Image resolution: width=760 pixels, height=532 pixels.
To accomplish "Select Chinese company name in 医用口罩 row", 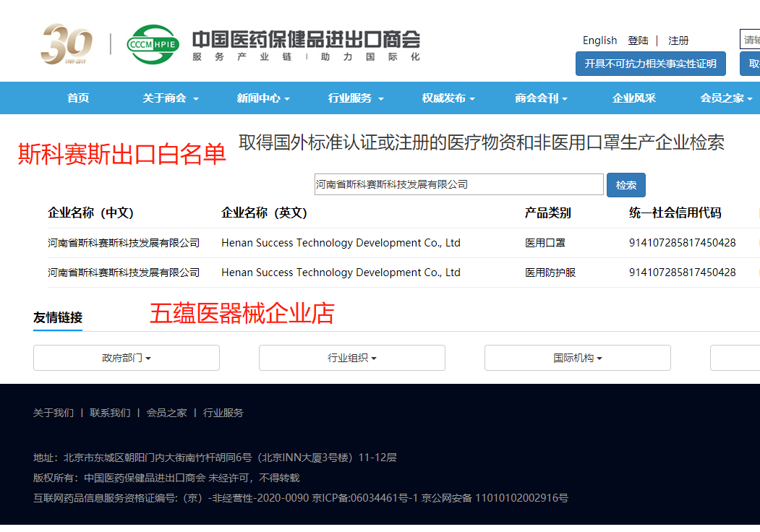I will [x=124, y=243].
